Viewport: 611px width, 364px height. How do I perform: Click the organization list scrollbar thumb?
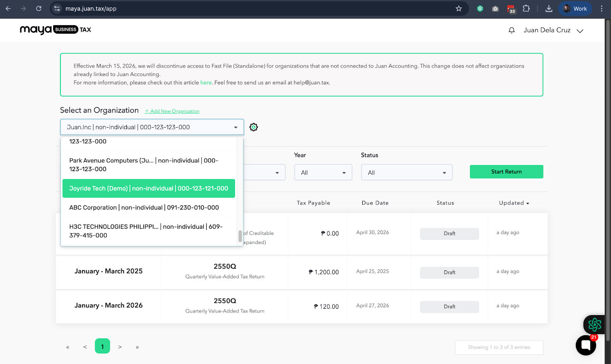coord(240,236)
